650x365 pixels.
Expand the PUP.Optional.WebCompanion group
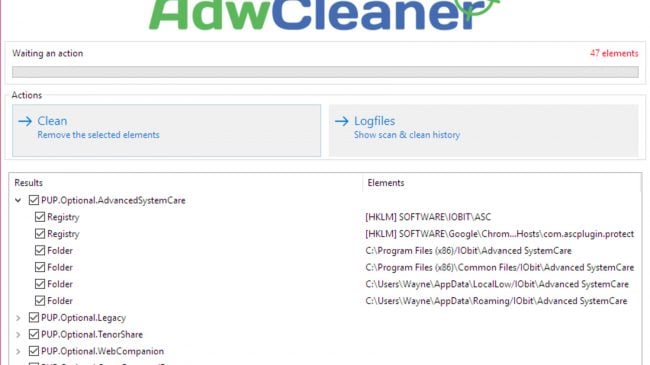pyautogui.click(x=18, y=351)
